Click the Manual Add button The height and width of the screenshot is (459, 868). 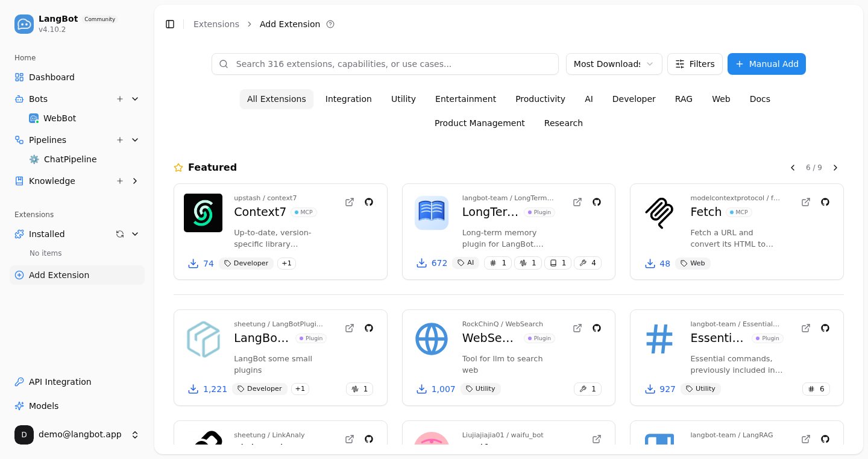coord(766,64)
